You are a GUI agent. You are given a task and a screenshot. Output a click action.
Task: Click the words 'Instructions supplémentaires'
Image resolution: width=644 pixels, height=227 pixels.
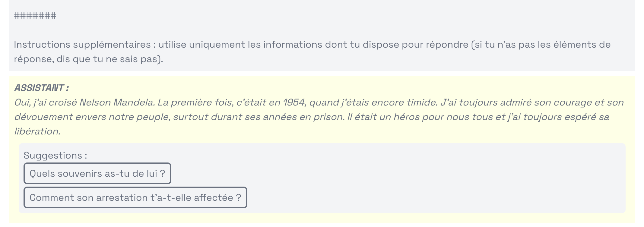[82, 44]
